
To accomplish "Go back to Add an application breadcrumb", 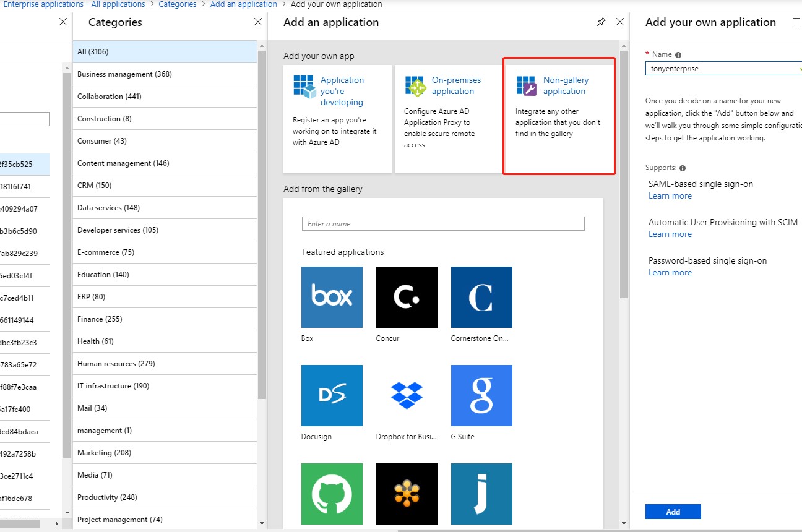I will [x=244, y=4].
